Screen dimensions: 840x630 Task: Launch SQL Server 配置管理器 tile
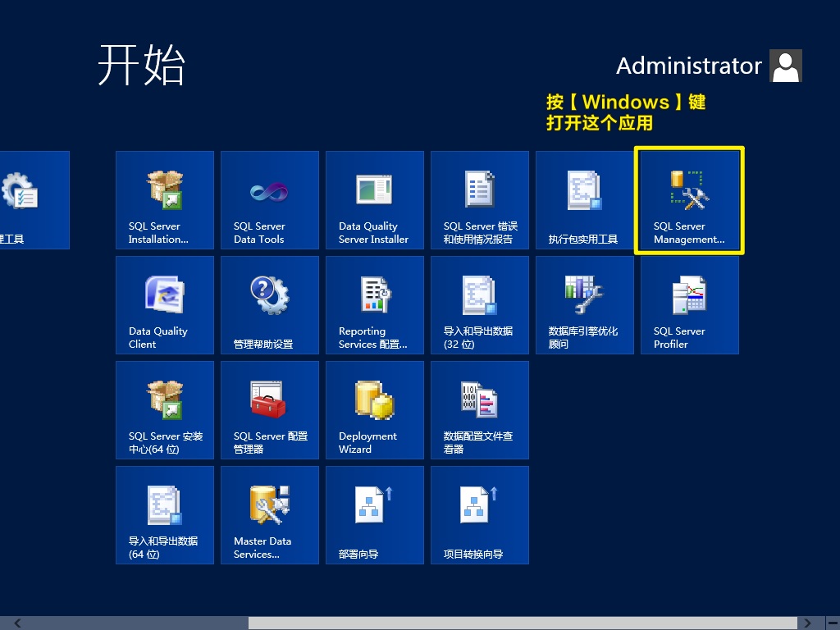pyautogui.click(x=270, y=410)
